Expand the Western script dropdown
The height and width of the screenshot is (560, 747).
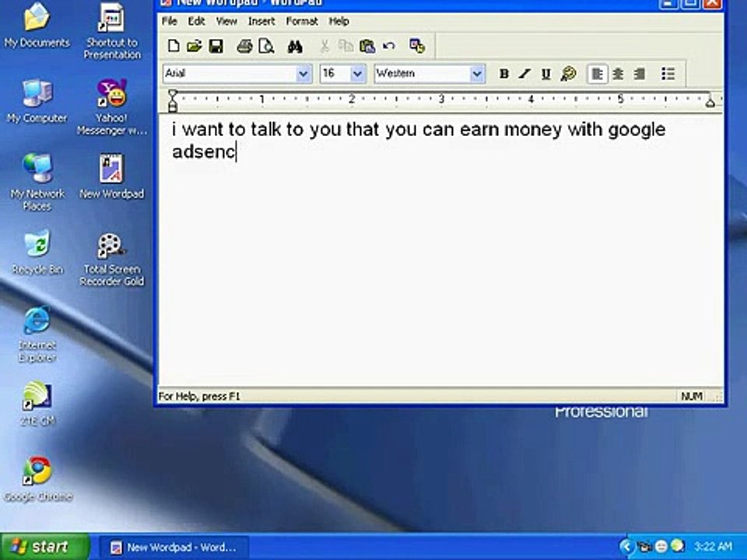476,74
